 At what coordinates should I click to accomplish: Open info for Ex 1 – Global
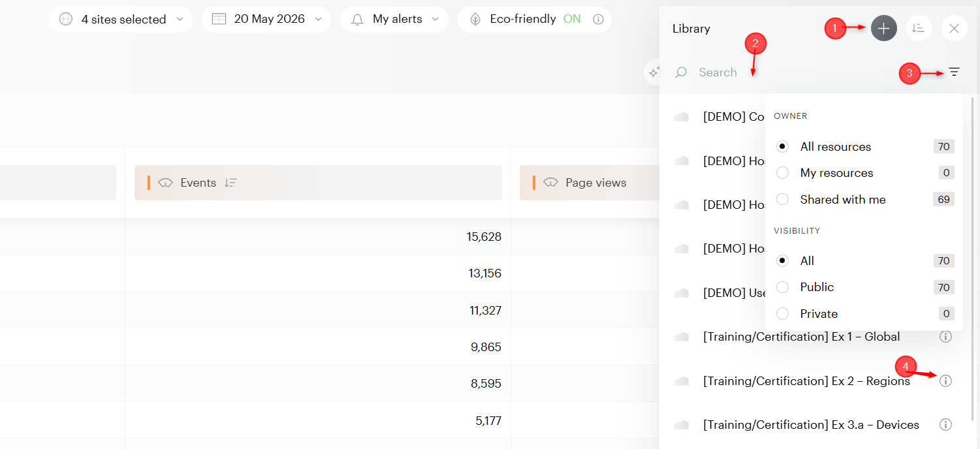945,337
